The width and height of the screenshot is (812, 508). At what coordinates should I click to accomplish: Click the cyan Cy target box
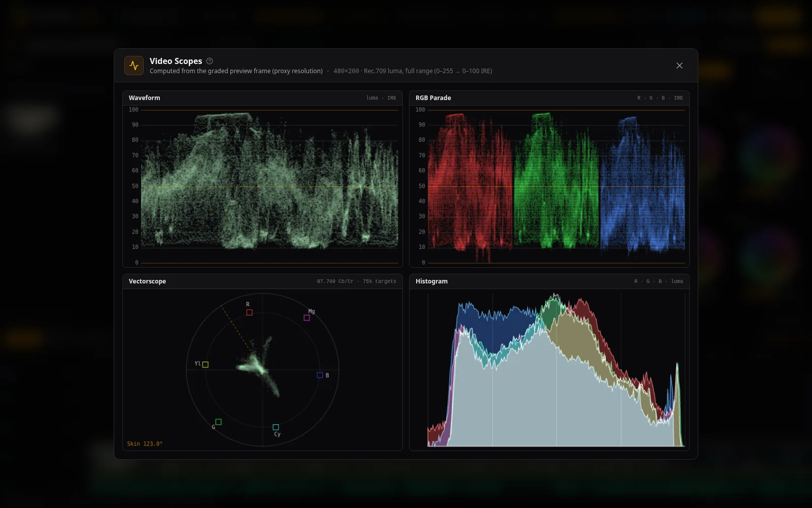tap(276, 427)
